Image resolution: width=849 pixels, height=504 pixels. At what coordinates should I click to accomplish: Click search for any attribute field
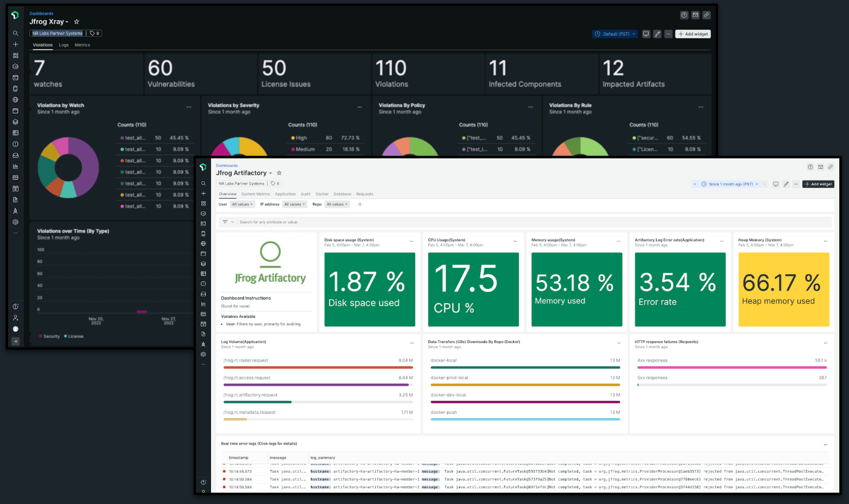tap(534, 222)
